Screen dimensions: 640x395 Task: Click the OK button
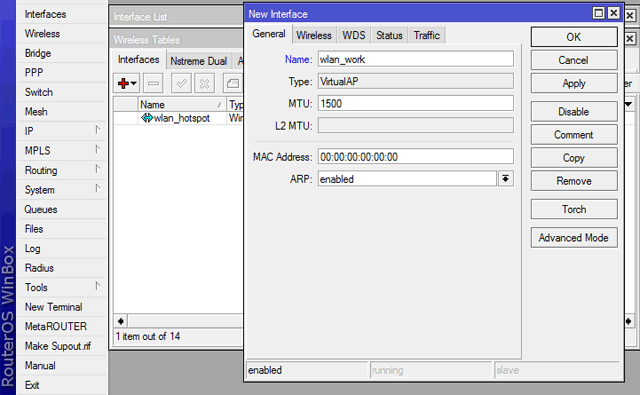(574, 37)
